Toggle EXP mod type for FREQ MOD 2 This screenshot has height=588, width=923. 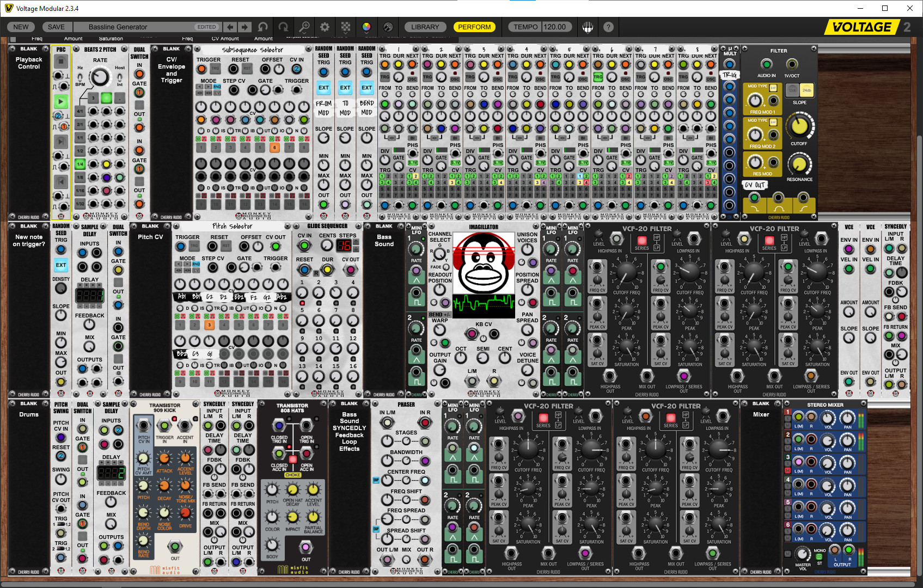773,122
